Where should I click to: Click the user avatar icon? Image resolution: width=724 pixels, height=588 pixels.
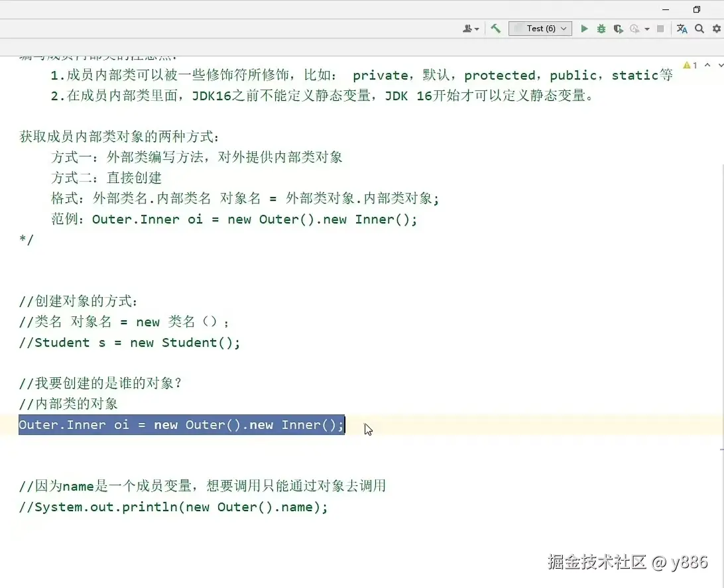tap(467, 29)
